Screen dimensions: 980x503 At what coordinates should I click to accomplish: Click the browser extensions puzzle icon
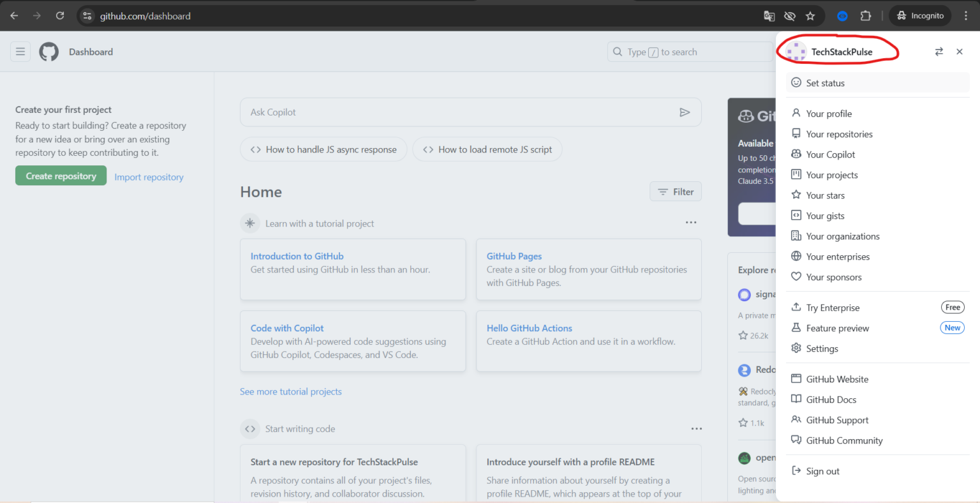[866, 15]
